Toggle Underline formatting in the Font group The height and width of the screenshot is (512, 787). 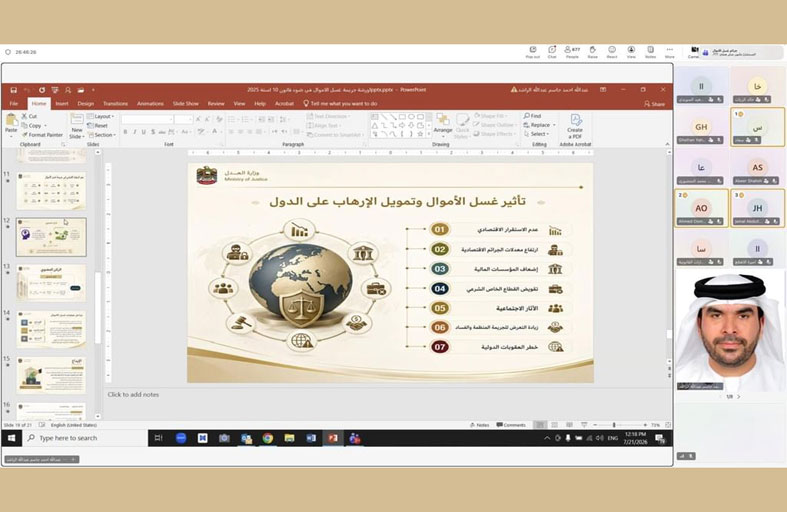144,132
